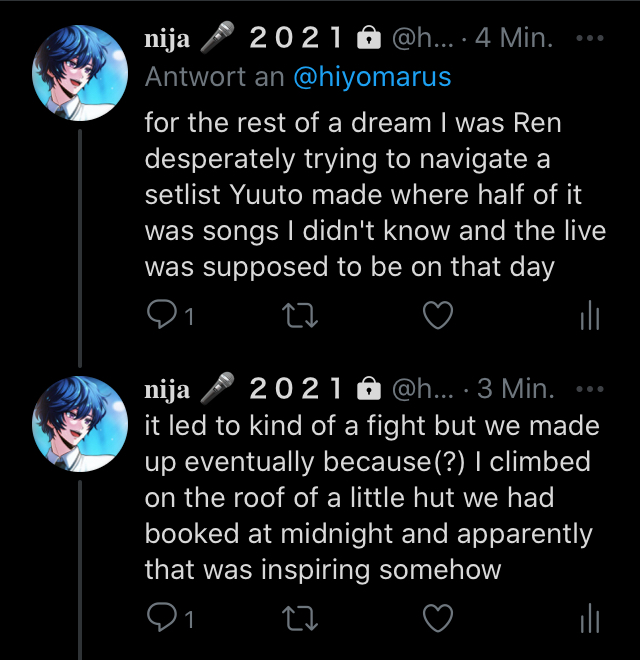Open the 3 Min. timestamp

click(515, 388)
